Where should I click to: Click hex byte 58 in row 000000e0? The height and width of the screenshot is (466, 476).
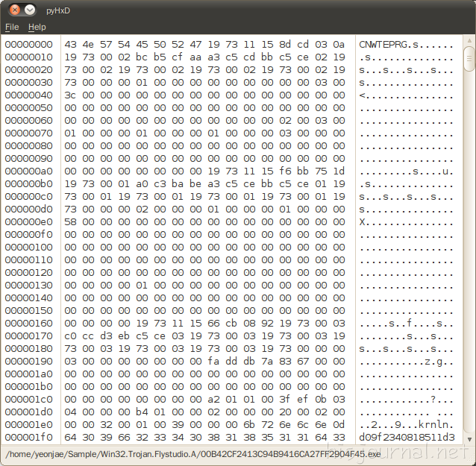pyautogui.click(x=70, y=221)
